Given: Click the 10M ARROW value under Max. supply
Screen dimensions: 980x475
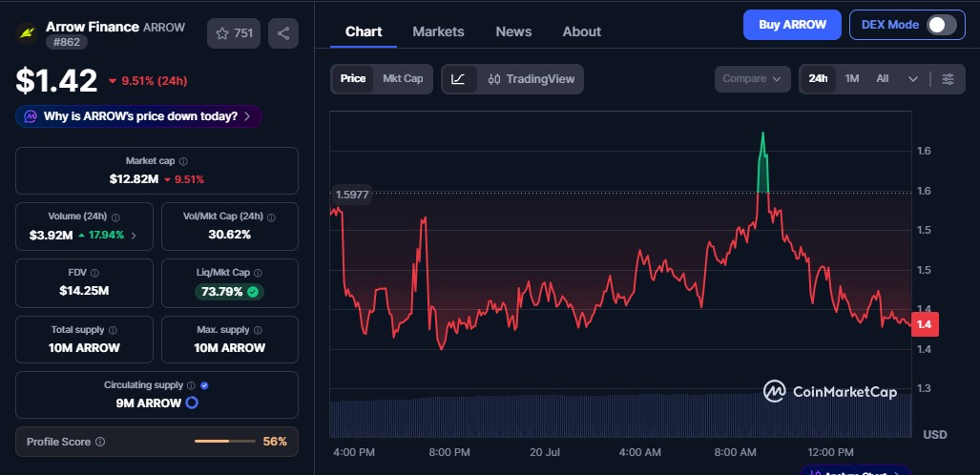Looking at the screenshot, I should [x=229, y=347].
